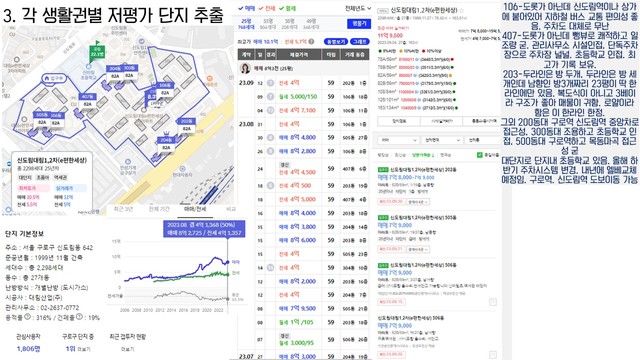The height and width of the screenshot is (360, 640).
Task: Click the circle icon on 23.09 12일 row
Action: (x=271, y=83)
